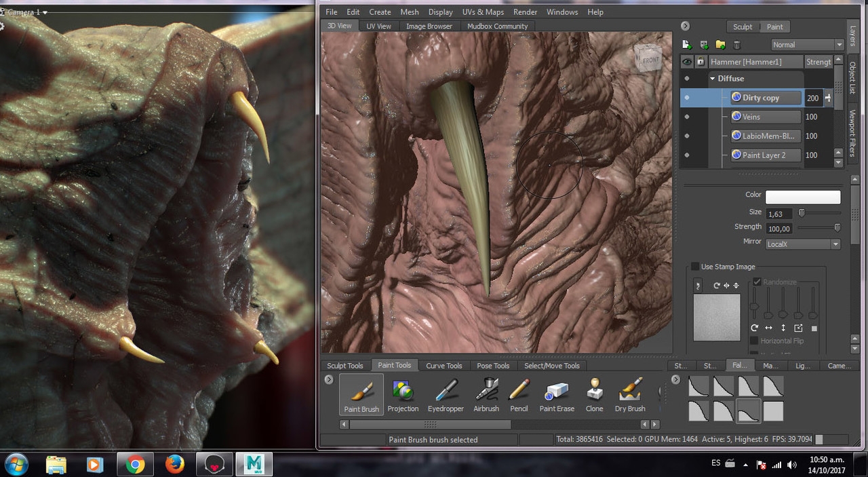The image size is (868, 477).
Task: Toggle the eye icon in layers header
Action: (x=687, y=62)
